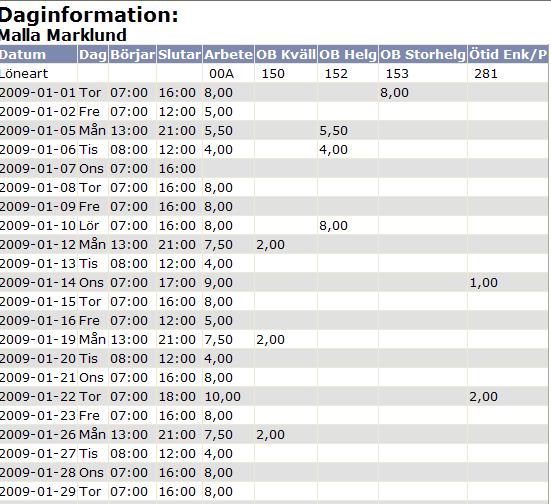The width and height of the screenshot is (551, 504).
Task: Select date 2009-01-29
Action: point(38,491)
